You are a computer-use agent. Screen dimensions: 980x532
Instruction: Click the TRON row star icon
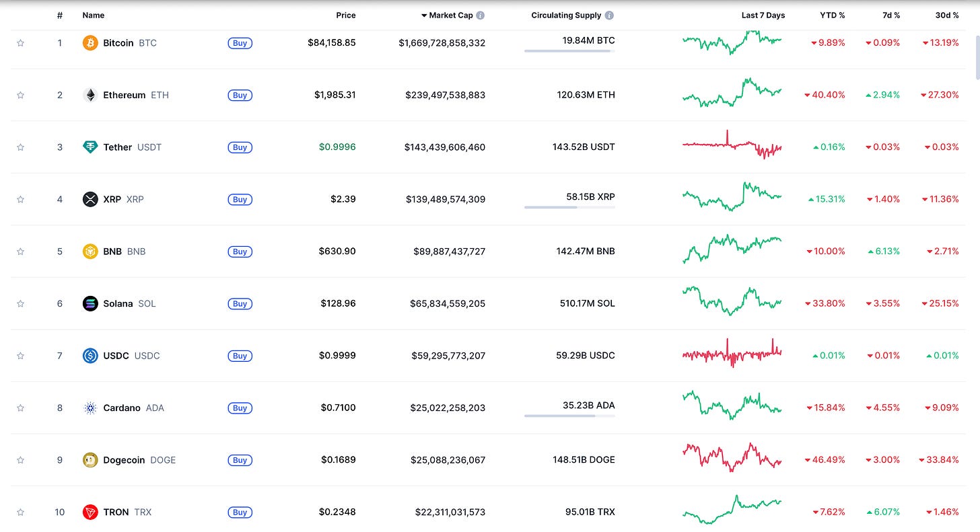(x=20, y=512)
